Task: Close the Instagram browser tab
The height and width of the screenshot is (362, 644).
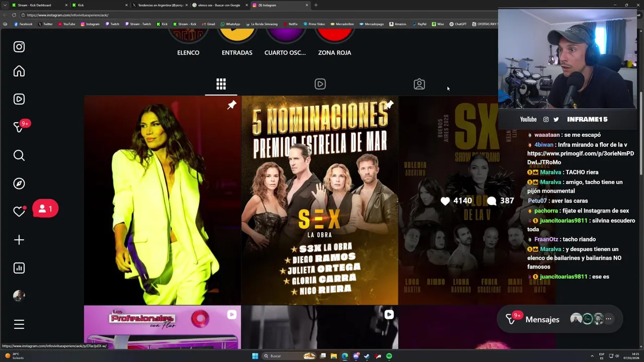Action: (x=307, y=5)
